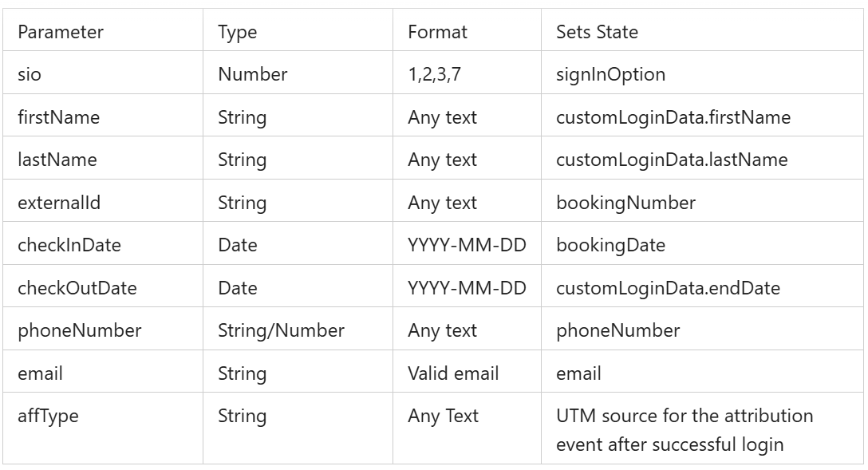Click the '1,2,3,7' format cell
Screen dimensions: 868x470
coord(435,75)
